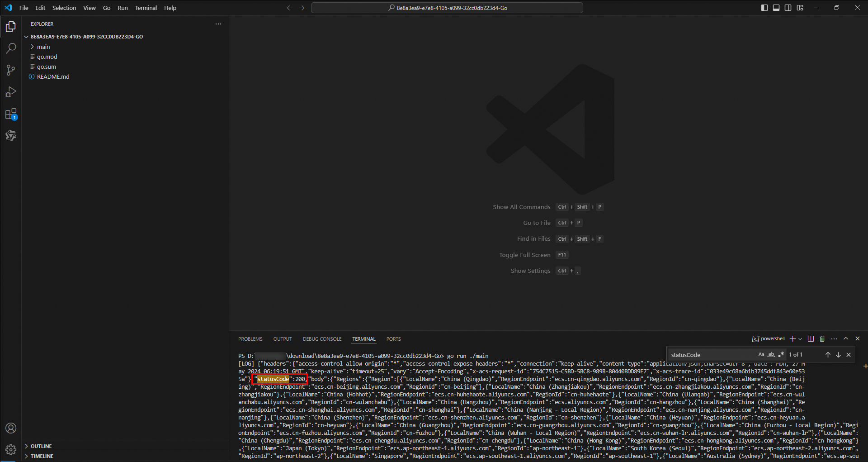Expand the main folder
The image size is (868, 462).
[43, 47]
